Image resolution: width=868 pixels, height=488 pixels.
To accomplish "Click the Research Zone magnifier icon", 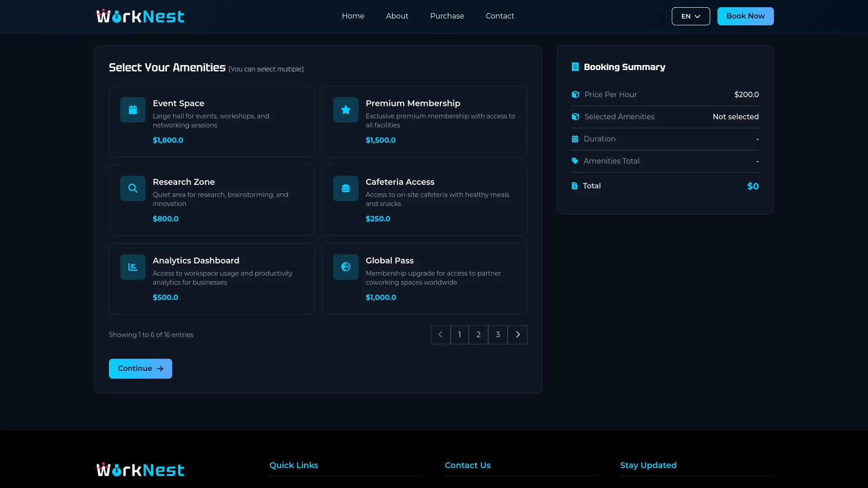I will [133, 188].
